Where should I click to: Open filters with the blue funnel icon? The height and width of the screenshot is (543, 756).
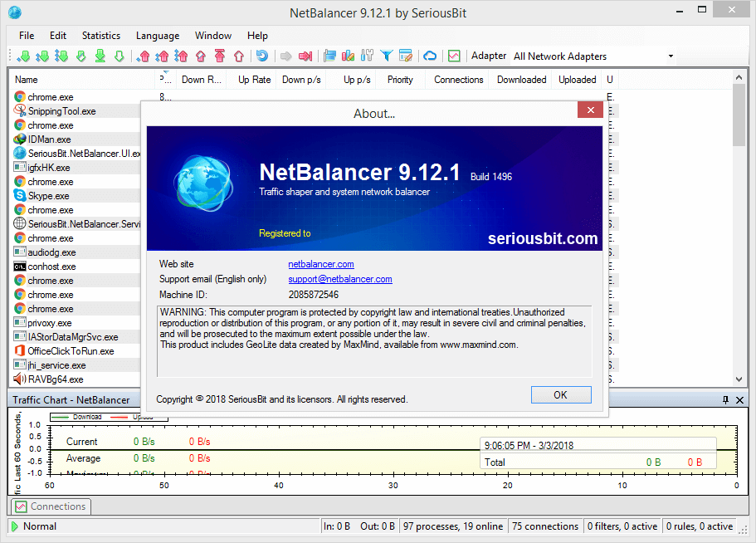[386, 56]
